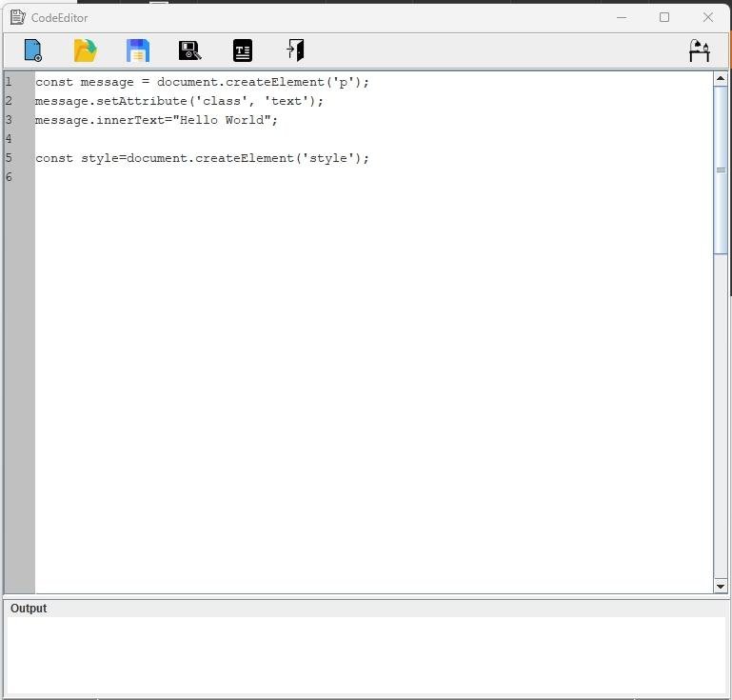The width and height of the screenshot is (732, 700).
Task: Click the editor scrollbar down arrow
Action: (x=721, y=586)
